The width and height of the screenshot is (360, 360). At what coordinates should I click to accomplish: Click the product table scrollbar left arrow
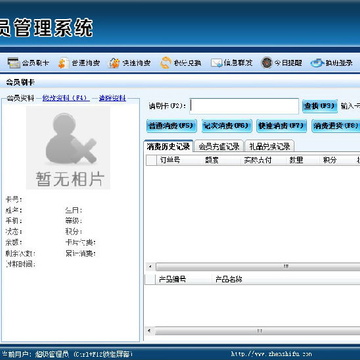pyautogui.click(x=150, y=331)
